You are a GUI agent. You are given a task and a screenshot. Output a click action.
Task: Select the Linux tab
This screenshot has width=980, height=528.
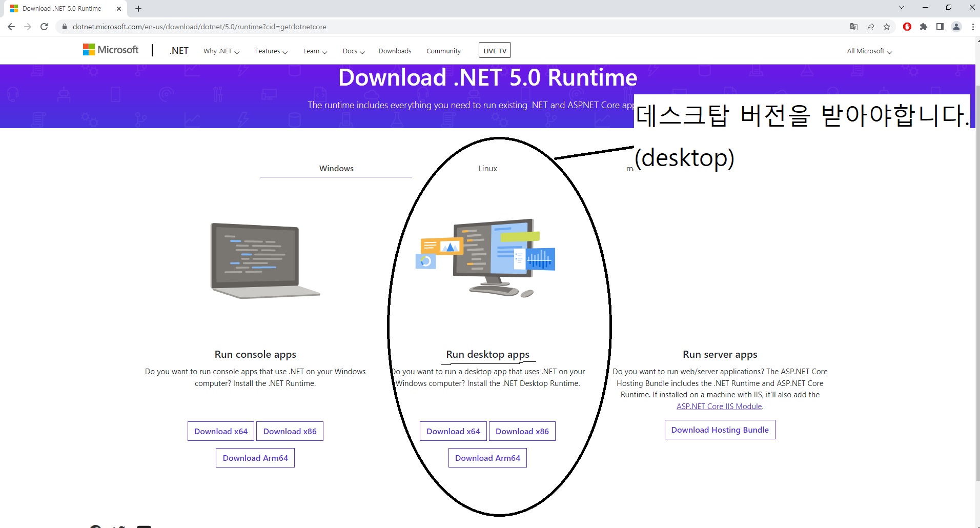click(x=487, y=169)
